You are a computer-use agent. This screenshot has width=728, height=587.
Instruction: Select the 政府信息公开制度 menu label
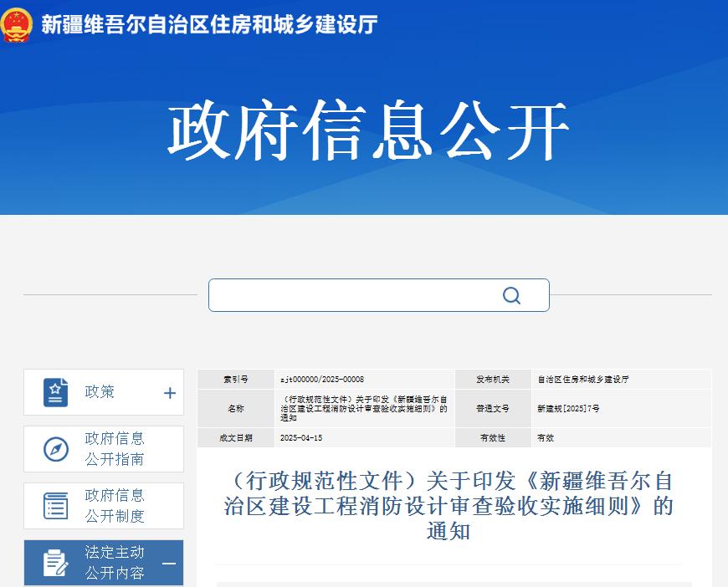(x=115, y=506)
